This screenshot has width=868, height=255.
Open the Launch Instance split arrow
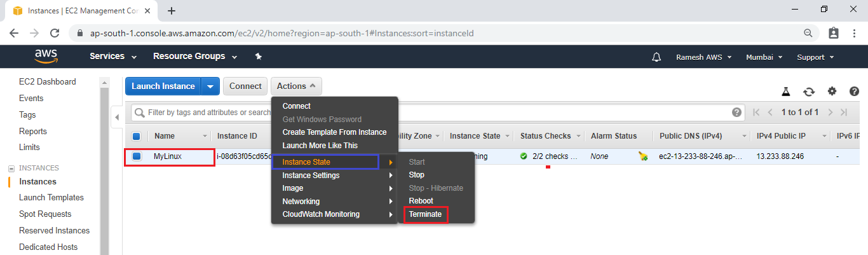(210, 86)
